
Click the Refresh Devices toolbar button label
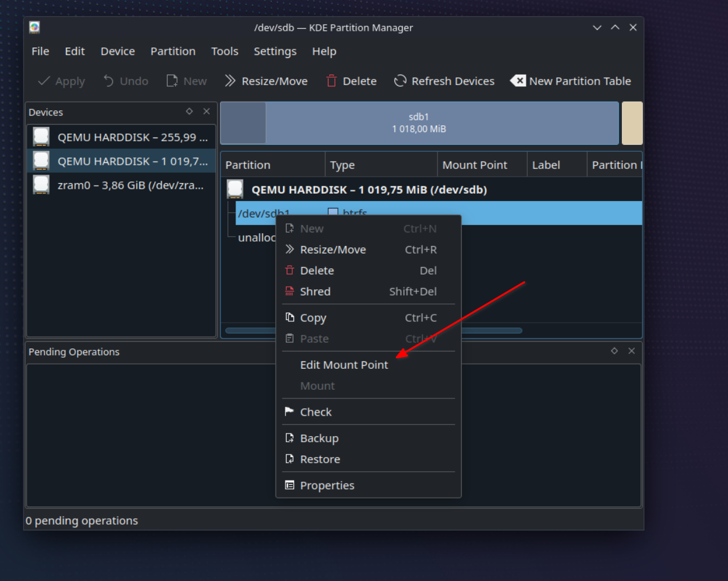(453, 81)
